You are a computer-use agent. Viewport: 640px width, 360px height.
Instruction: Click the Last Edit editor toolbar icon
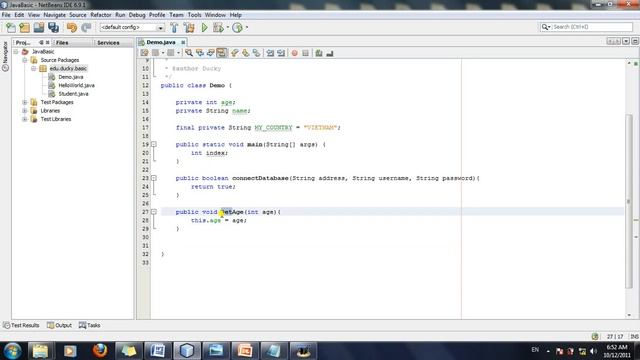(x=144, y=53)
